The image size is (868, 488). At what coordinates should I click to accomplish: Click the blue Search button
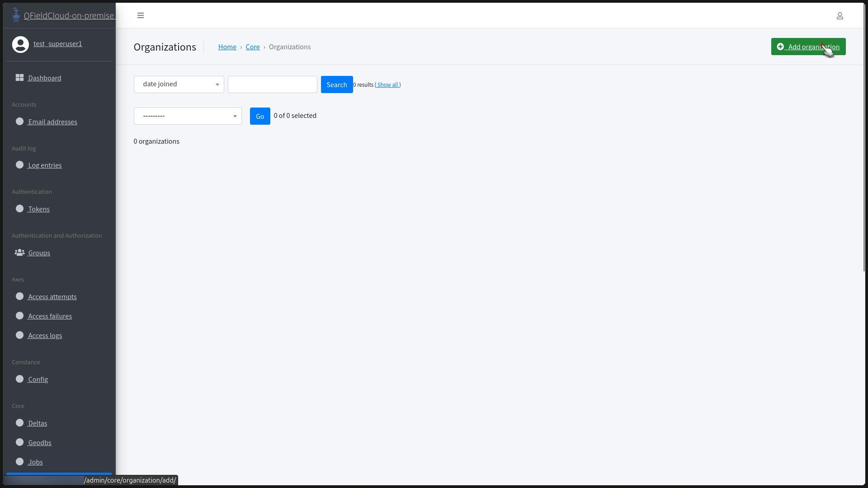[x=336, y=84]
